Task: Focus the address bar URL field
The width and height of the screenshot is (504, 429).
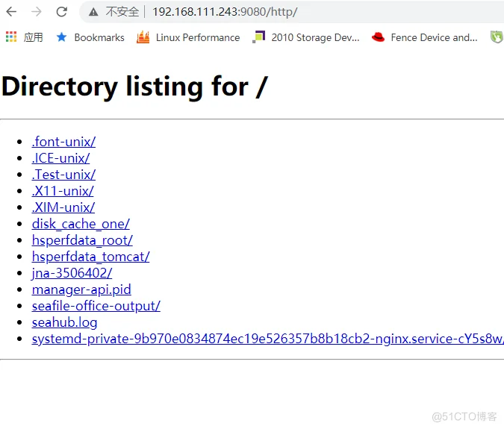Action: pos(225,12)
